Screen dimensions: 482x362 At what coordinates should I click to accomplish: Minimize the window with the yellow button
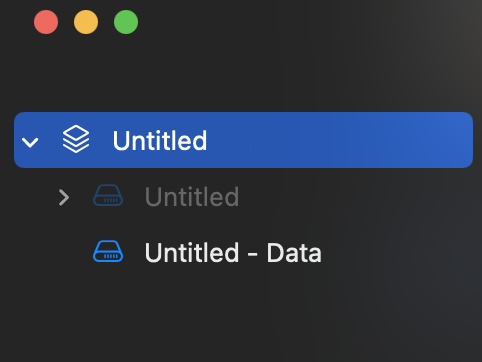[x=86, y=22]
